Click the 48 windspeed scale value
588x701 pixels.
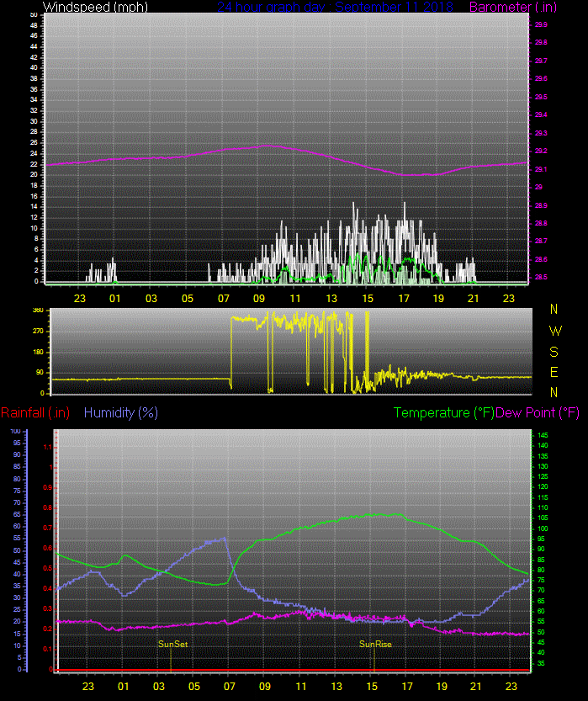[34, 25]
